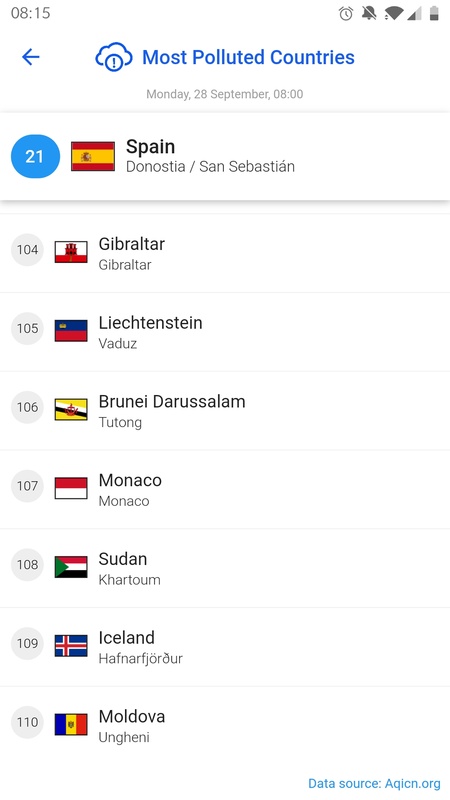Select the Spain Donostia card
The height and width of the screenshot is (800, 450).
point(225,156)
